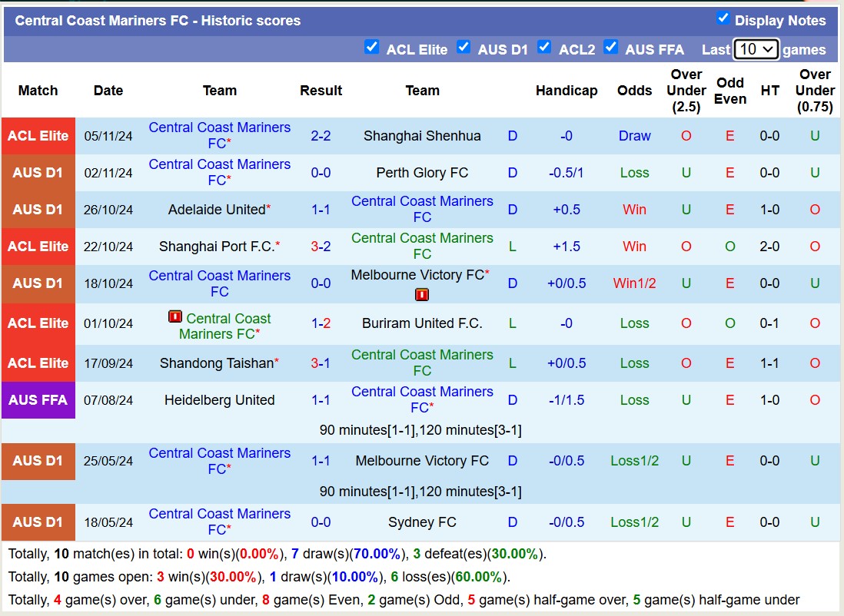Click ACL Elite label for 05/11/24 match
This screenshot has height=616, width=844.
(x=38, y=136)
